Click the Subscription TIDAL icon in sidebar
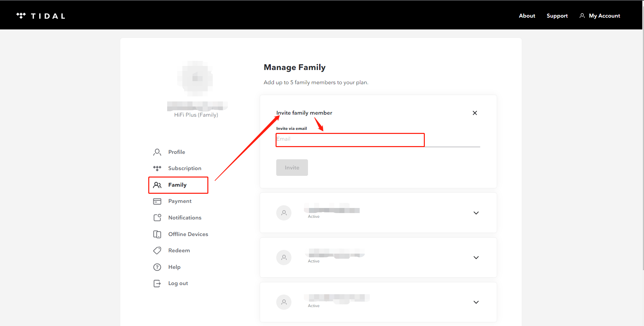This screenshot has width=644, height=326. (157, 168)
